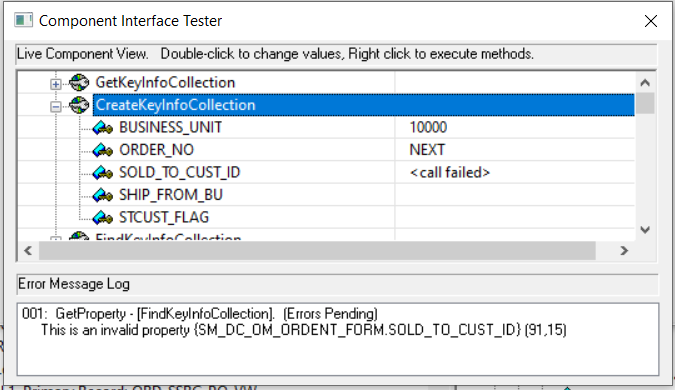The height and width of the screenshot is (390, 675).
Task: Click the horizontal scroll right arrow
Action: pos(624,251)
